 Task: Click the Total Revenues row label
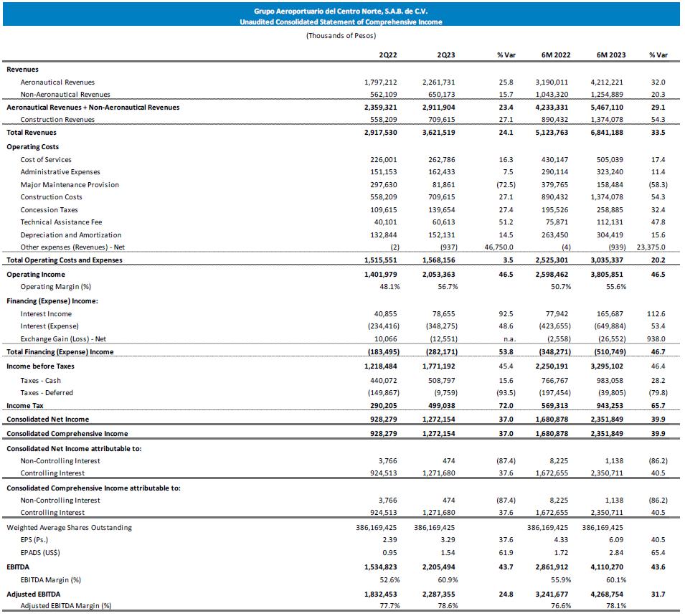click(30, 133)
